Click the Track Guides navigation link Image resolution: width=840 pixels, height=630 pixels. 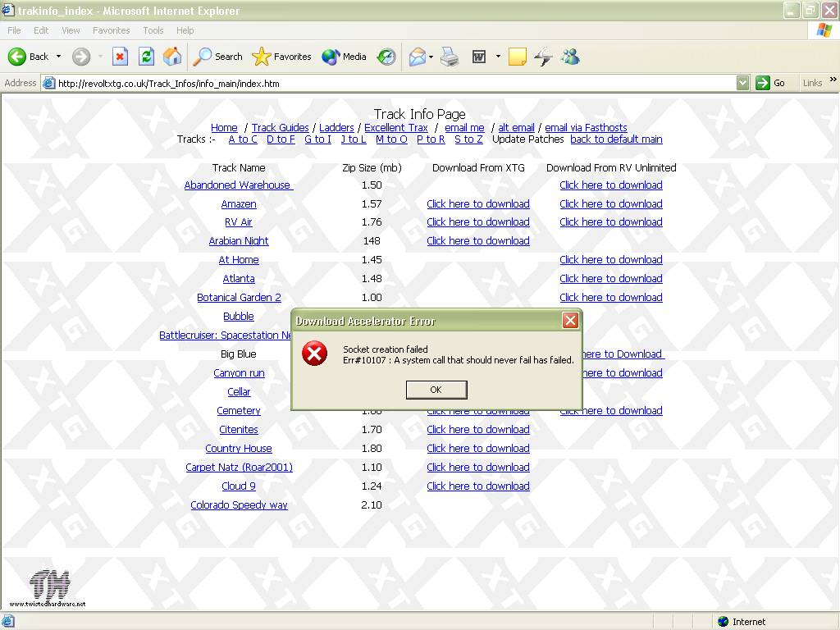point(280,128)
